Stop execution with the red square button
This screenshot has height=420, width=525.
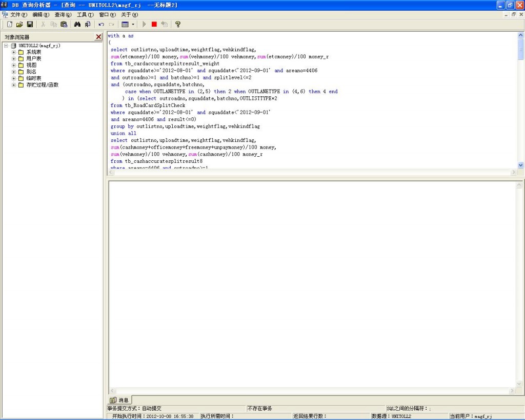coord(154,24)
